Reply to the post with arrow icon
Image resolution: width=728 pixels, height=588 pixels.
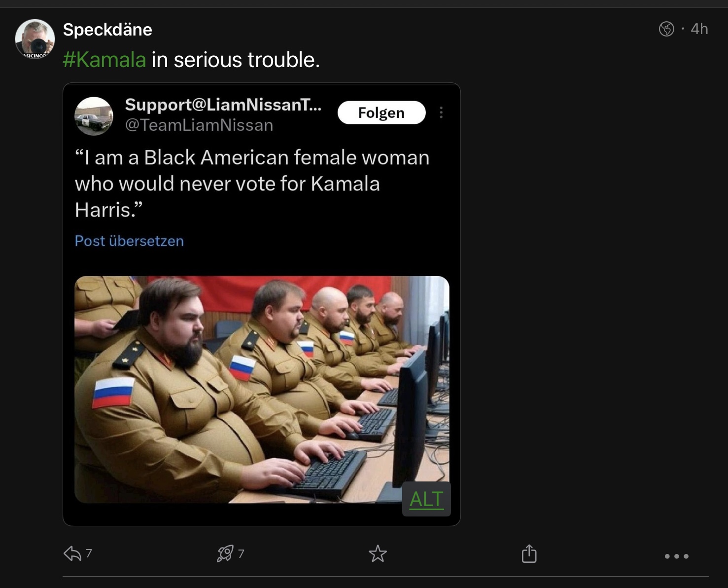tap(72, 553)
